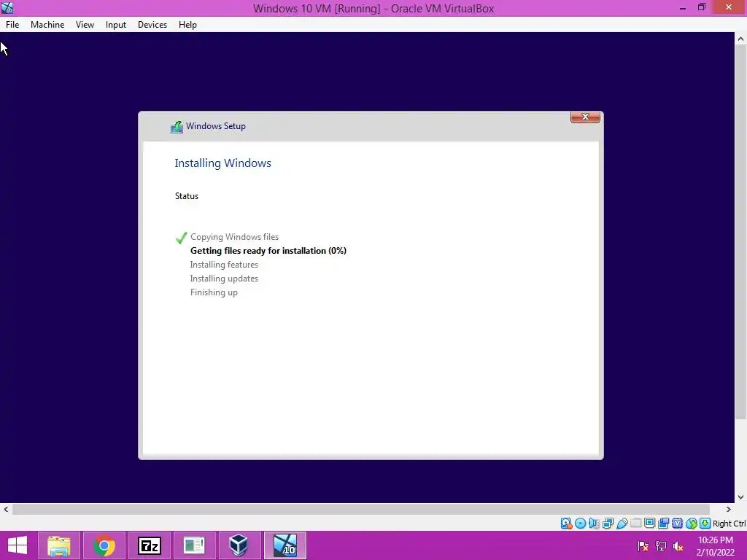Restore down the VirtualBox VM window

[x=701, y=7]
